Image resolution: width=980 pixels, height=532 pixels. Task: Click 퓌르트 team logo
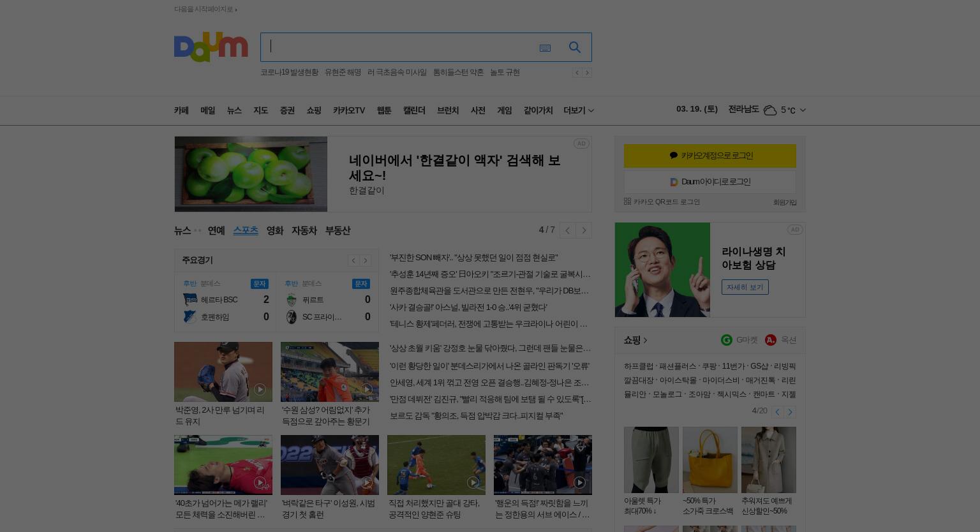(x=292, y=300)
